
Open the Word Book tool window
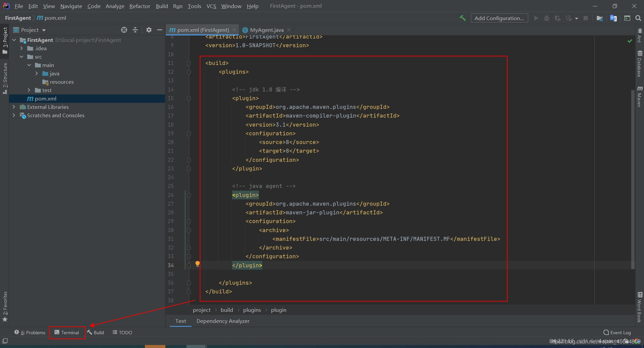pyautogui.click(x=640, y=307)
